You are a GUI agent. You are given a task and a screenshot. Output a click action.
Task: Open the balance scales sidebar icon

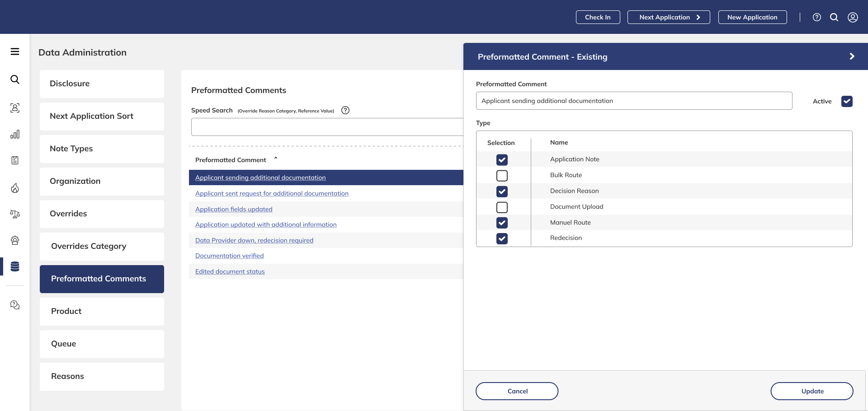coord(15,214)
